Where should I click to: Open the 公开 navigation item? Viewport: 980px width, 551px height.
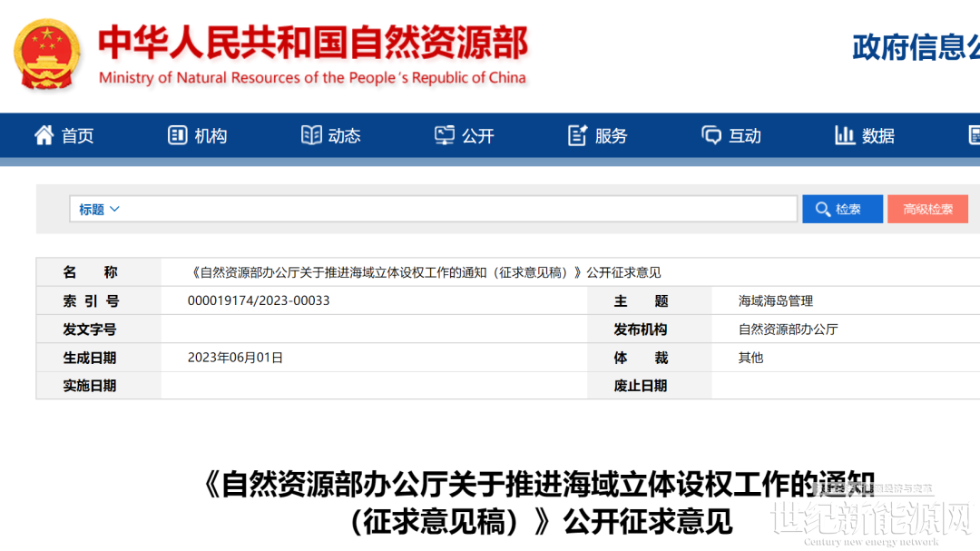click(x=465, y=135)
